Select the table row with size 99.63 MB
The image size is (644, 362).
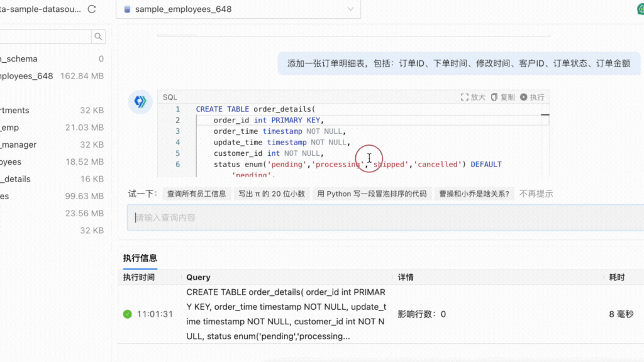coord(52,196)
